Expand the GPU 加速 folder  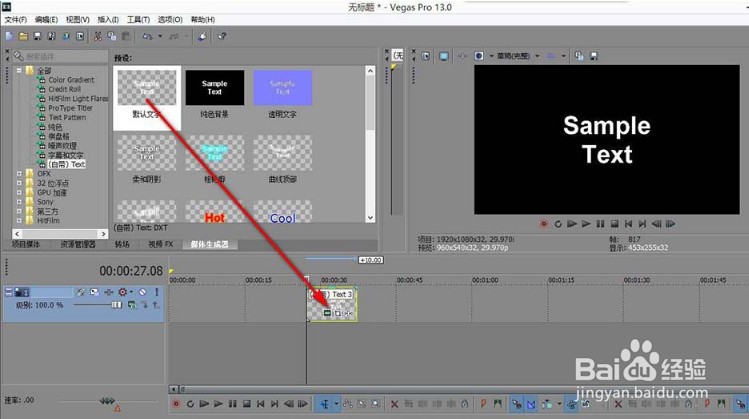[x=19, y=193]
